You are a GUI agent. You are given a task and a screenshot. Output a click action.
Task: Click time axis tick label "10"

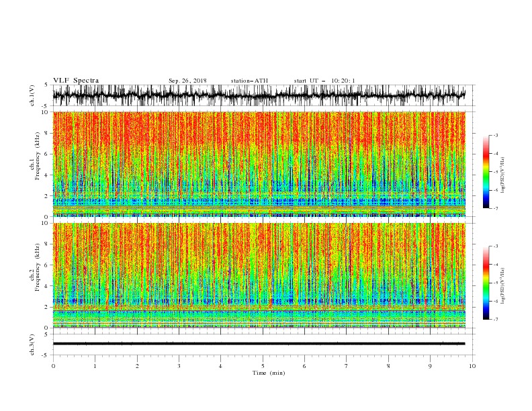pos(472,366)
